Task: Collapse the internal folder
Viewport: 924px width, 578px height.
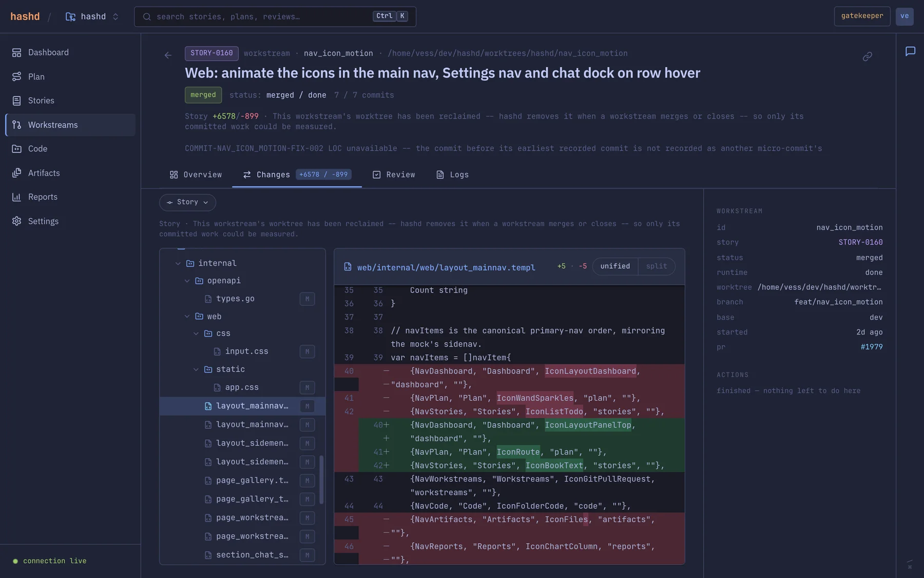Action: pos(178,264)
